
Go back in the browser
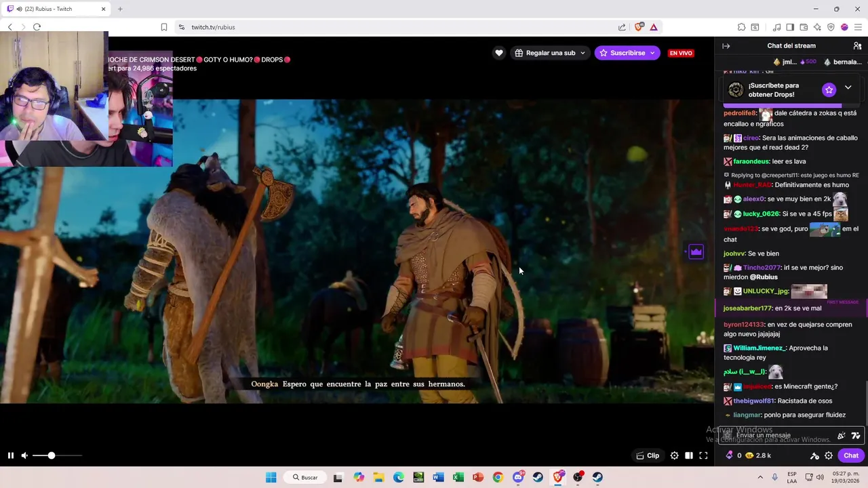(x=9, y=27)
